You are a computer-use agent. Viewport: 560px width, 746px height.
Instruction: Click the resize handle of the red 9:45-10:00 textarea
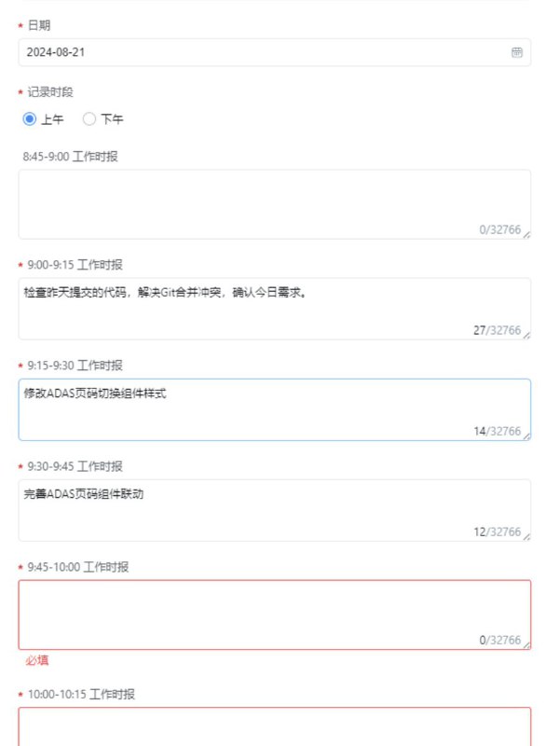(x=527, y=642)
